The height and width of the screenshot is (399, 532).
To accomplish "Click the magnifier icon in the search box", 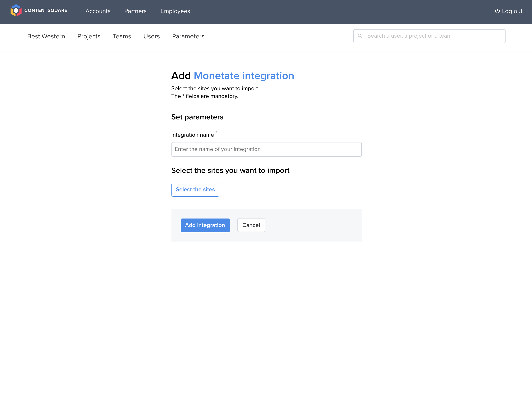I will pos(360,36).
